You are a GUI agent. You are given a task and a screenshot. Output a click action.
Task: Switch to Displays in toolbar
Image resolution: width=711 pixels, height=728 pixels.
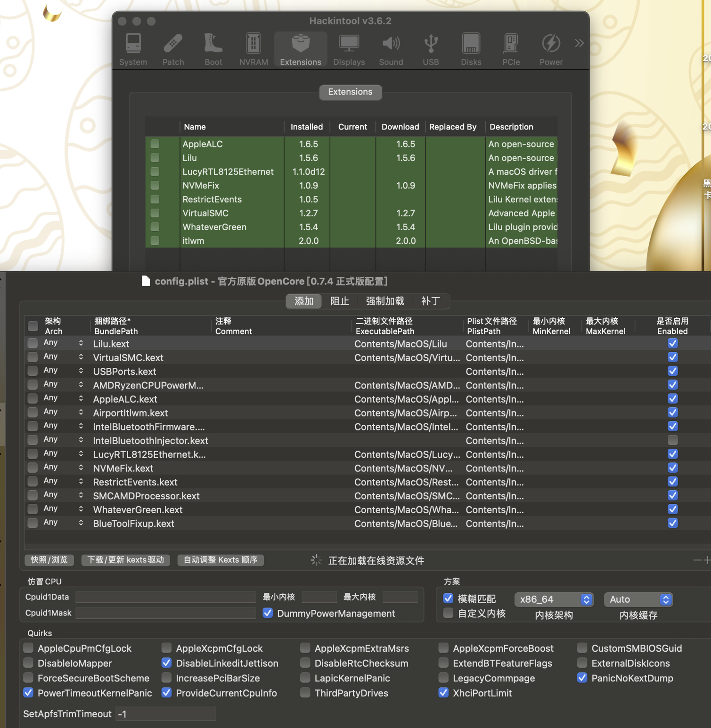click(349, 49)
